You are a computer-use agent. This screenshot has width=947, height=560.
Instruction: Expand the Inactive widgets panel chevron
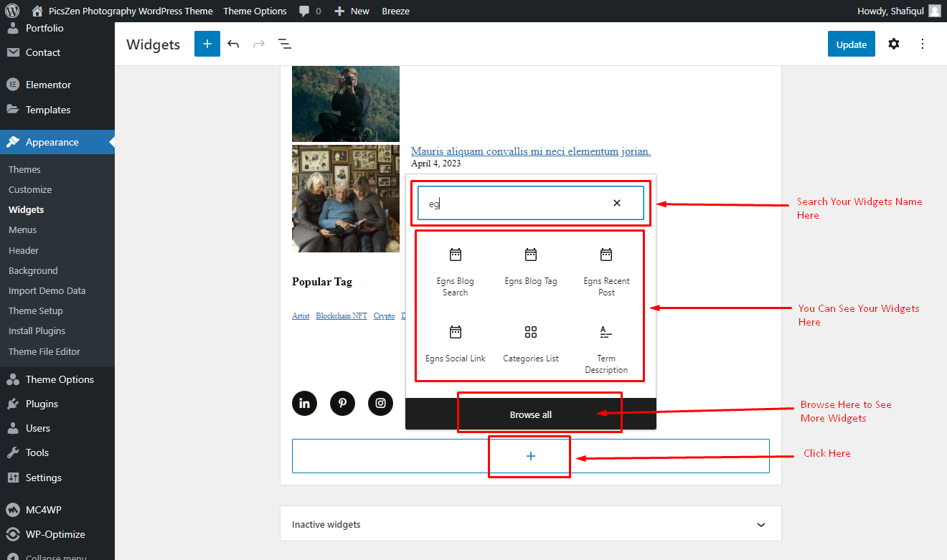761,525
